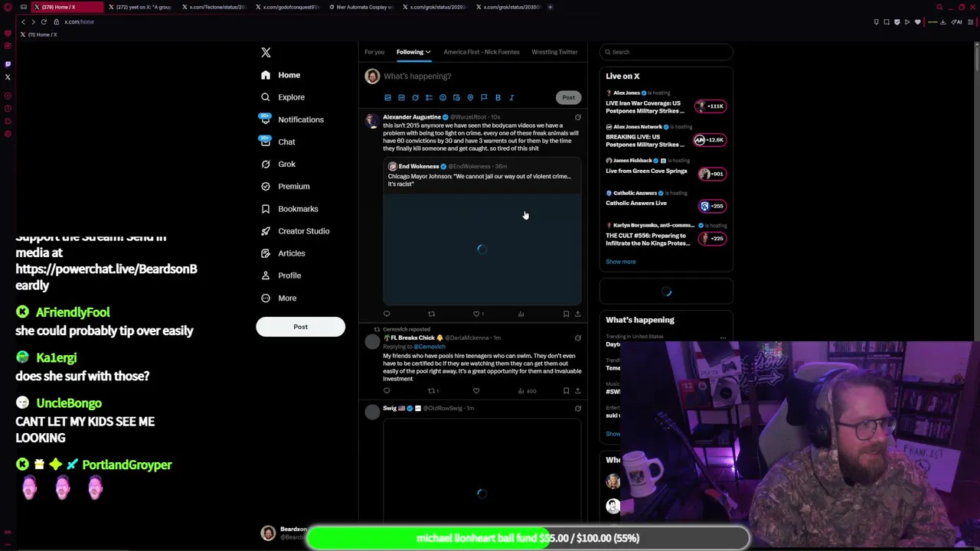
Task: Open the More menu in the sidebar
Action: click(x=279, y=298)
